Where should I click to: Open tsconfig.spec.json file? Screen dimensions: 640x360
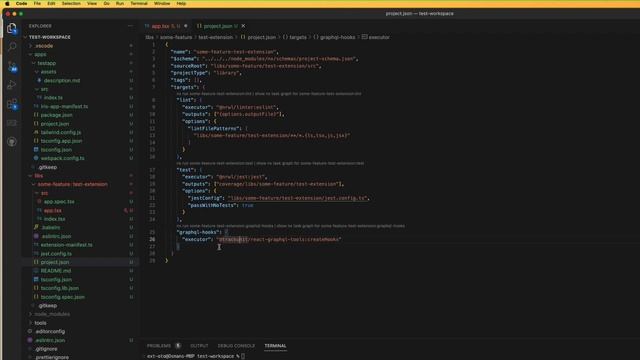click(x=62, y=297)
